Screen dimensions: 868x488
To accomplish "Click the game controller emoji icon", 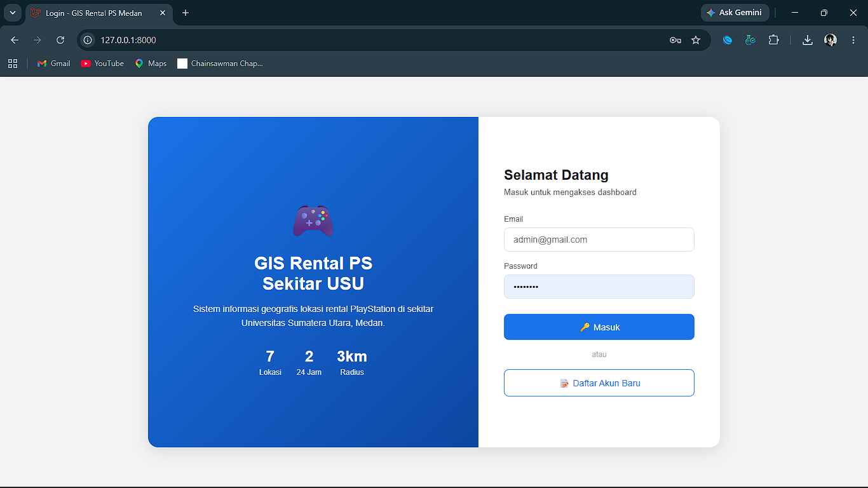I will click(313, 221).
